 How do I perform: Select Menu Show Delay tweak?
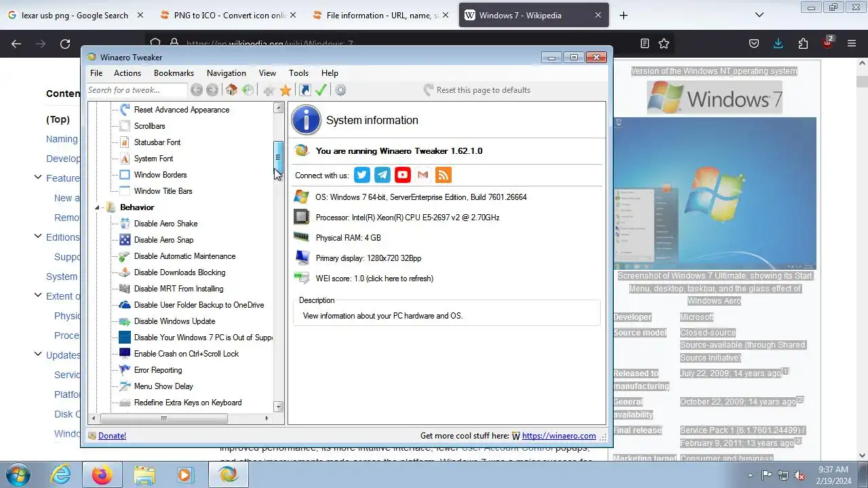(163, 386)
